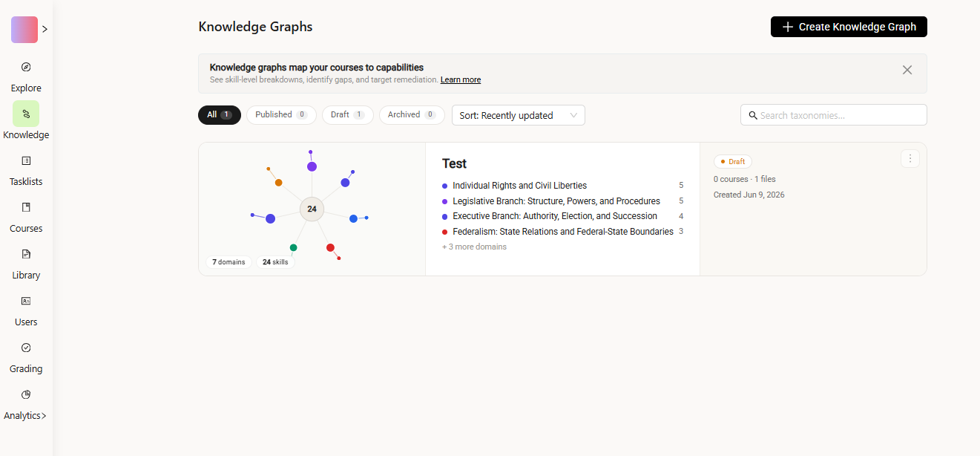Click Individual Rights and Civil Liberties
980x456 pixels.
519,186
